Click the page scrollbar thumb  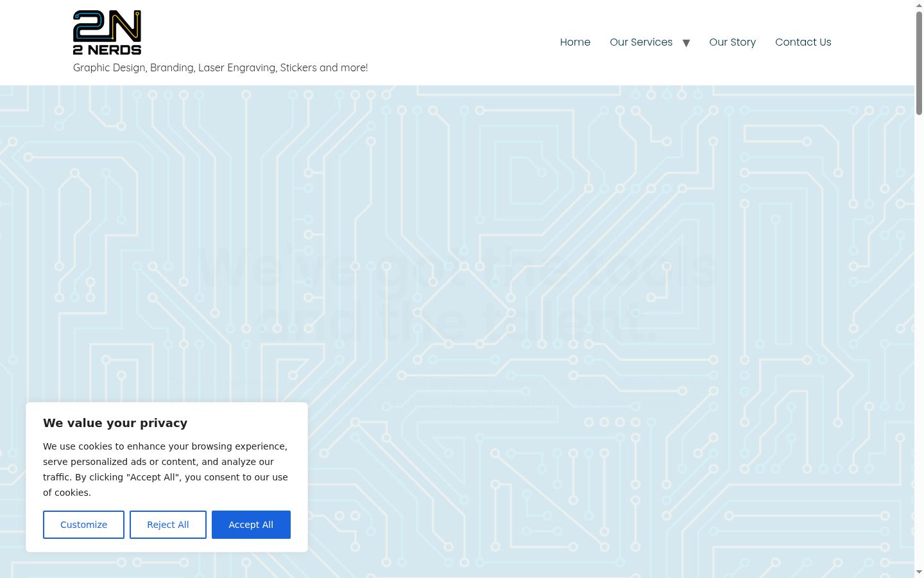click(919, 63)
